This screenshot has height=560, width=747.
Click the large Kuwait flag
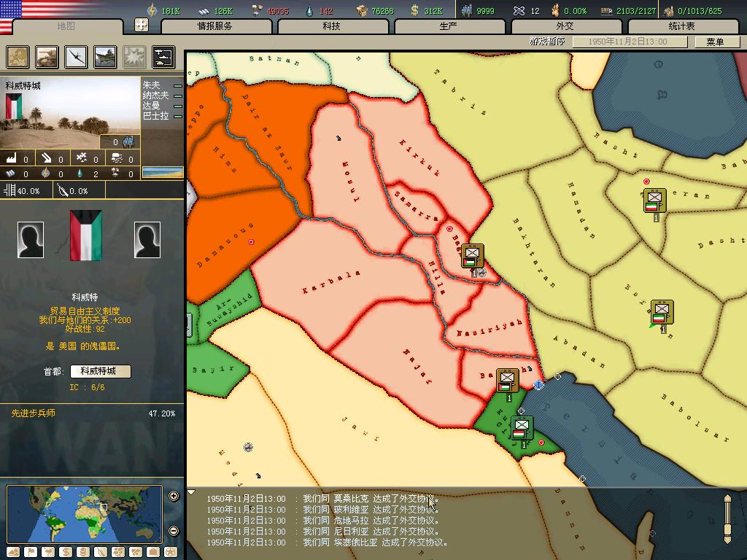click(x=86, y=236)
